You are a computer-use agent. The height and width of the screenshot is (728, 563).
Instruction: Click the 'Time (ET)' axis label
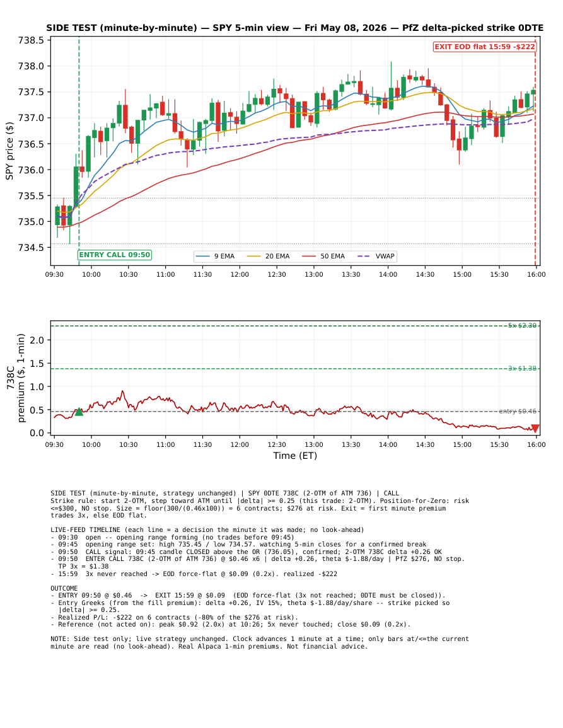pos(295,456)
